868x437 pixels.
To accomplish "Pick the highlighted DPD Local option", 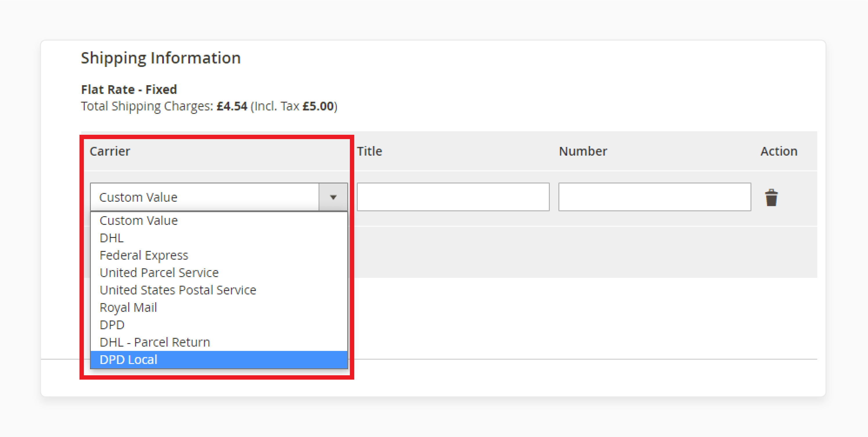I will pyautogui.click(x=219, y=360).
